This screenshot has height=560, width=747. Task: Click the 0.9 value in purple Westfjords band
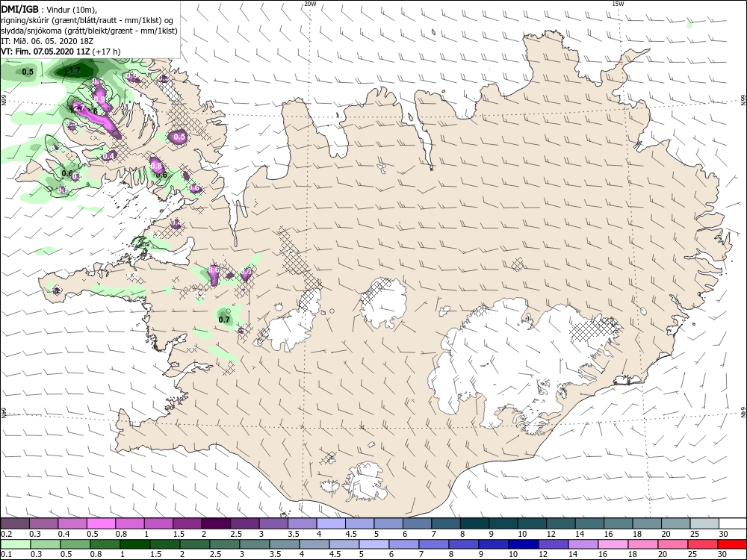tap(100, 99)
